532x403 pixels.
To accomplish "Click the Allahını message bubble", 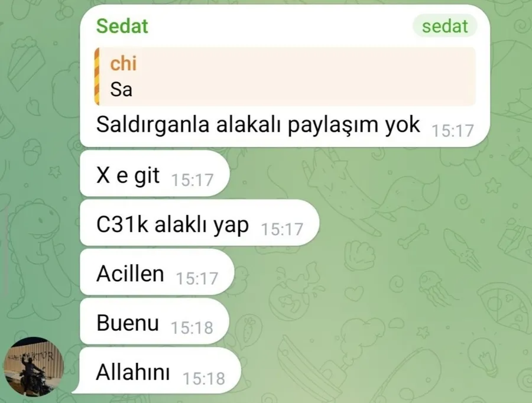I will (158, 370).
